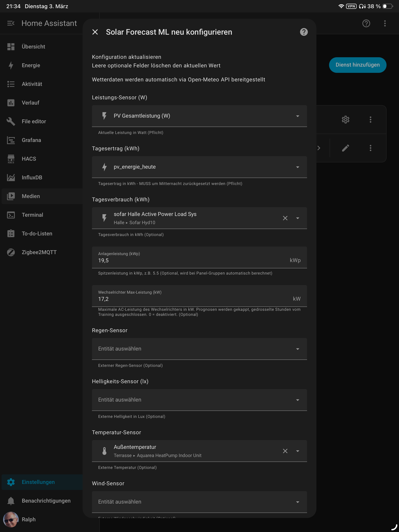Click the help question mark in dialog header

(x=304, y=32)
